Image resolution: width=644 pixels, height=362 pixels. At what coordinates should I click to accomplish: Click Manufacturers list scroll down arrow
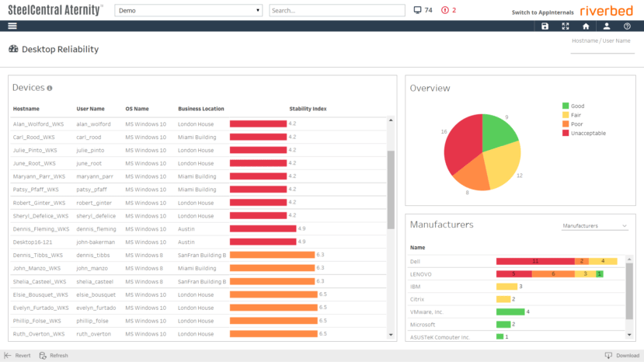coord(629,335)
